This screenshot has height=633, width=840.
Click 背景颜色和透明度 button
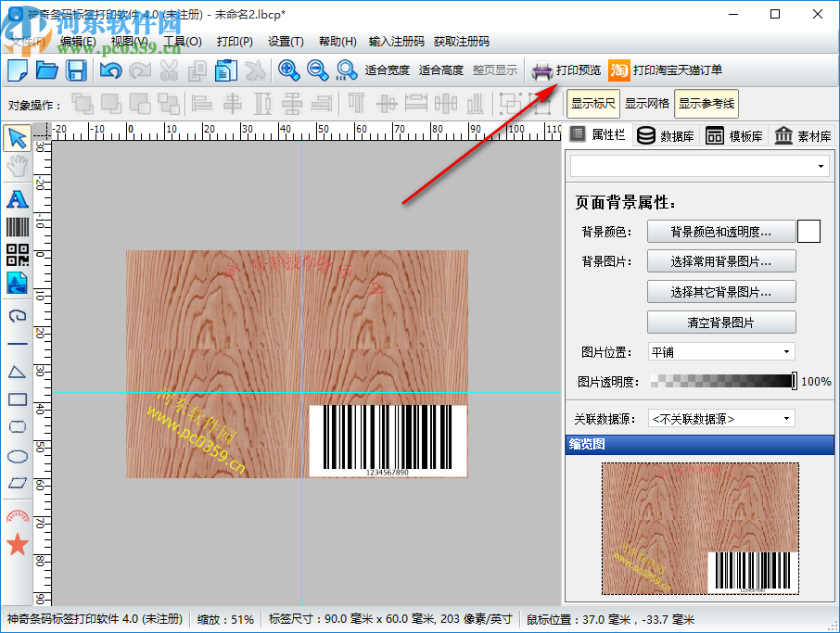(721, 232)
